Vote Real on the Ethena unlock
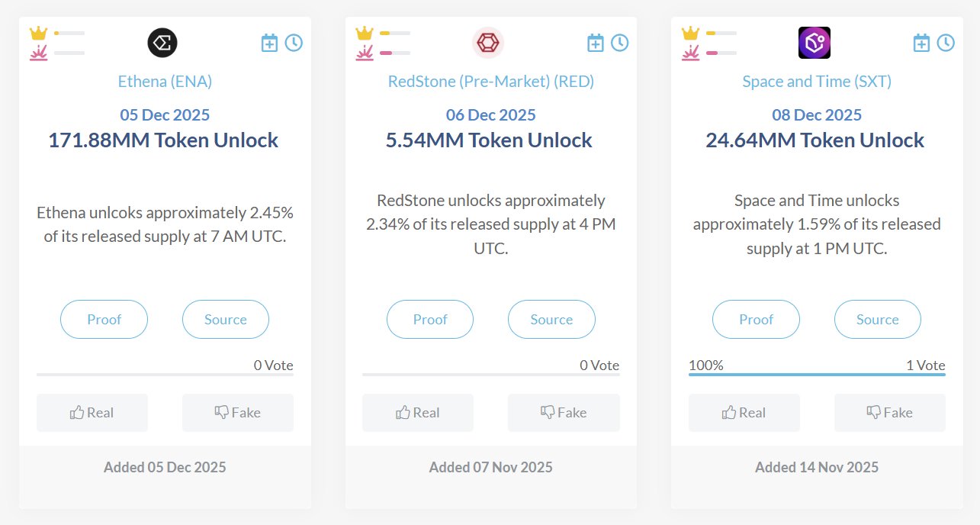The height and width of the screenshot is (525, 980). pos(92,413)
